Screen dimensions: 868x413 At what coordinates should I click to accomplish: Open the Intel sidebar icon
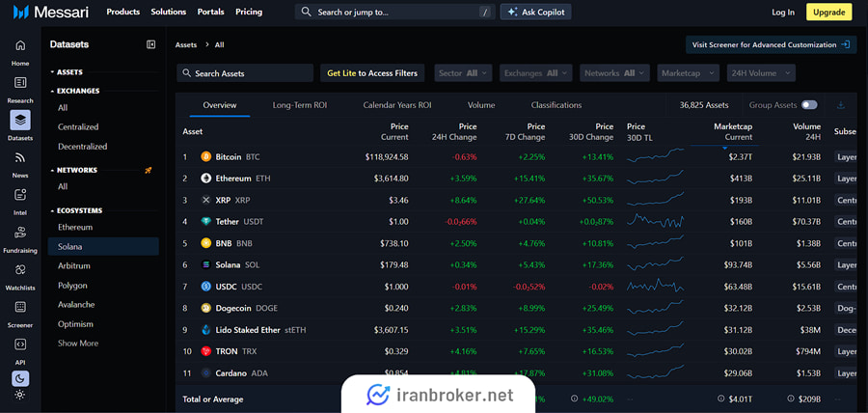pyautogui.click(x=20, y=195)
